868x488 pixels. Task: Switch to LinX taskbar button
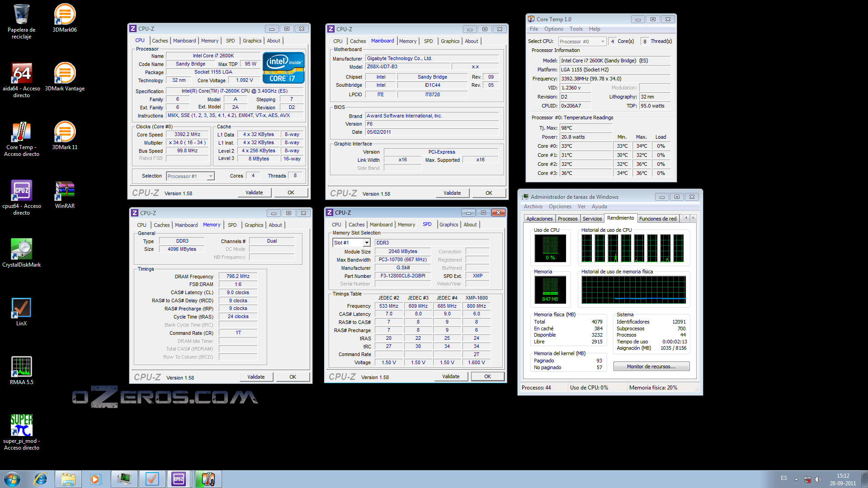[152, 479]
